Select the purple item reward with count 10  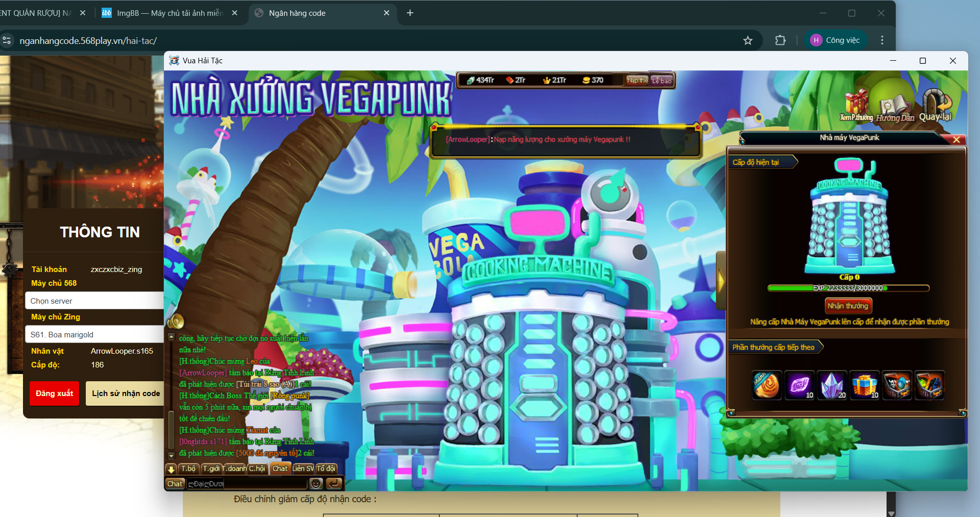[x=799, y=385]
